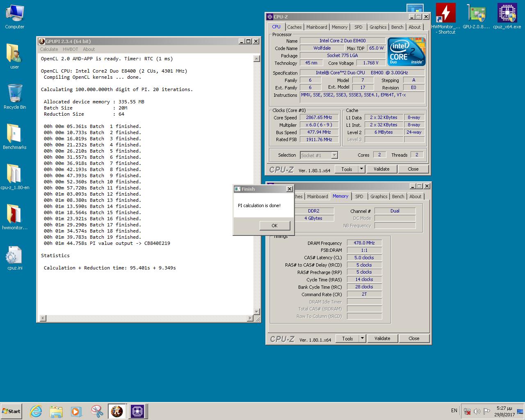
Task: Open the Recycle Bin
Action: point(14,97)
